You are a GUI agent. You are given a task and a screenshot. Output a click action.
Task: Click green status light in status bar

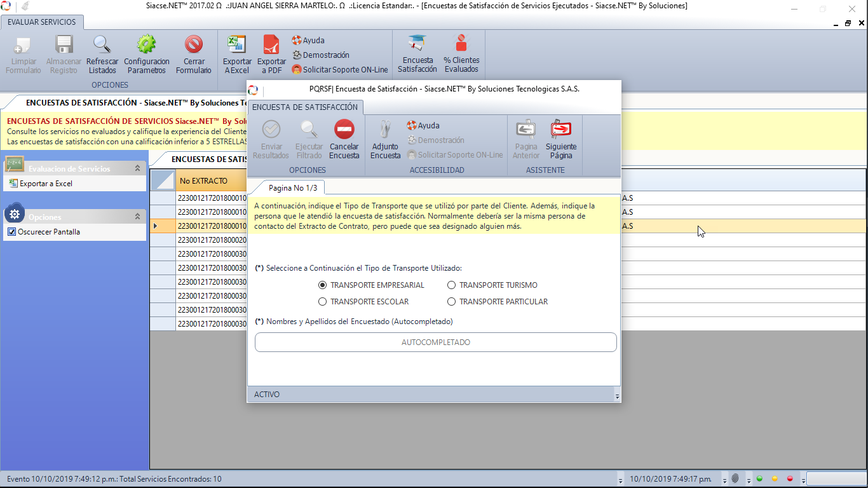759,478
